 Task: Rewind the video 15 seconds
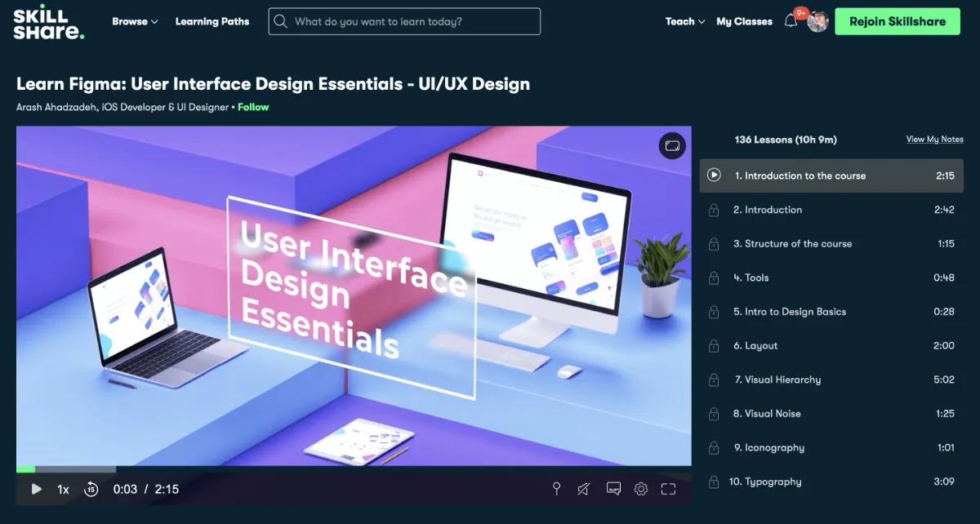click(x=91, y=488)
